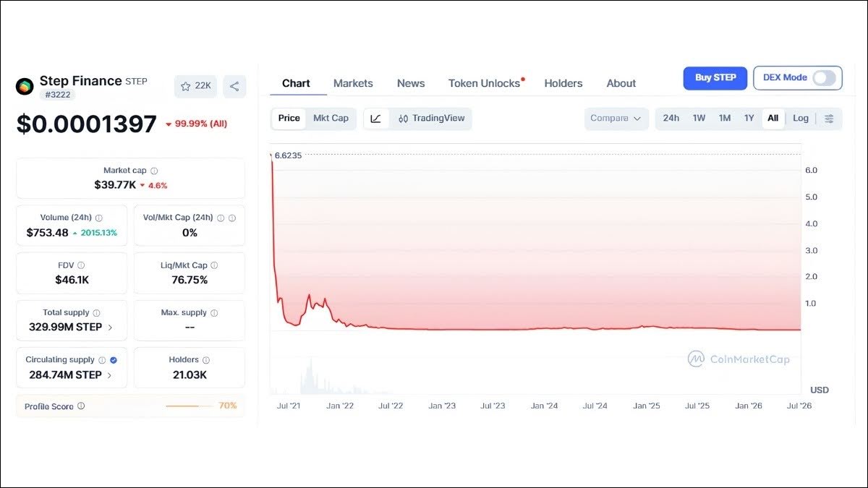Select the Mkt Cap view toggle
This screenshot has width=868, height=488.
331,119
